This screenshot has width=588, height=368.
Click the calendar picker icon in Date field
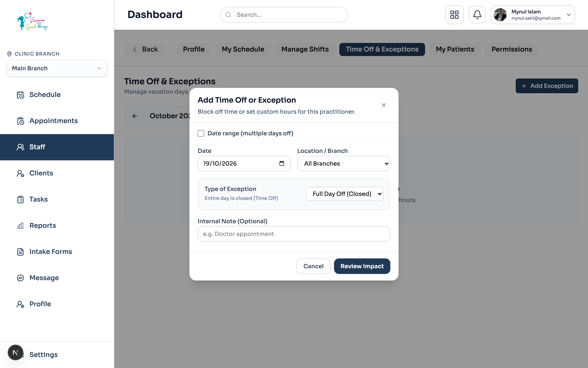point(282,163)
